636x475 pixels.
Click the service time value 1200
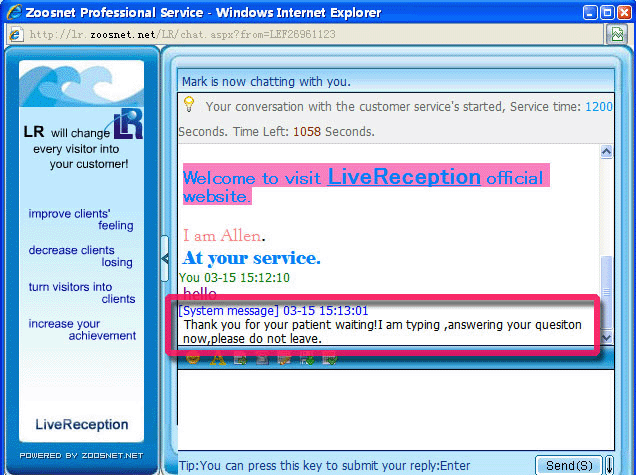pos(599,107)
